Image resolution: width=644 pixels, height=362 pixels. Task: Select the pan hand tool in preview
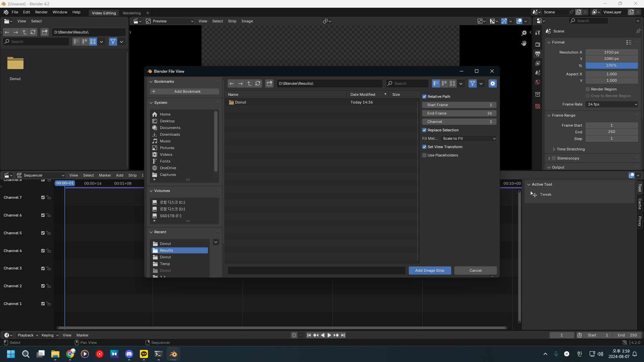point(524,44)
